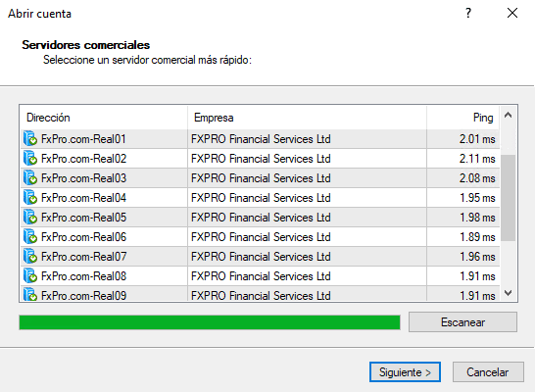Viewport: 535px width, 392px height.
Task: Click the server list scrollbar thumb
Action: [x=508, y=198]
